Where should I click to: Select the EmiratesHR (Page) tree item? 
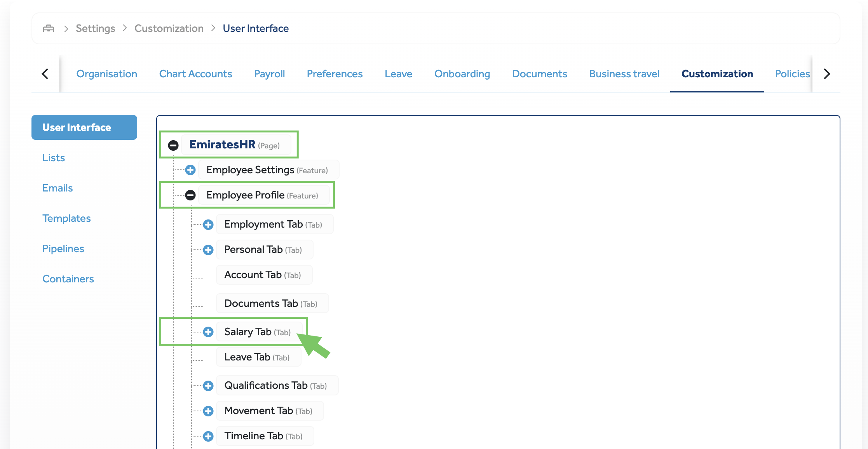coord(236,144)
